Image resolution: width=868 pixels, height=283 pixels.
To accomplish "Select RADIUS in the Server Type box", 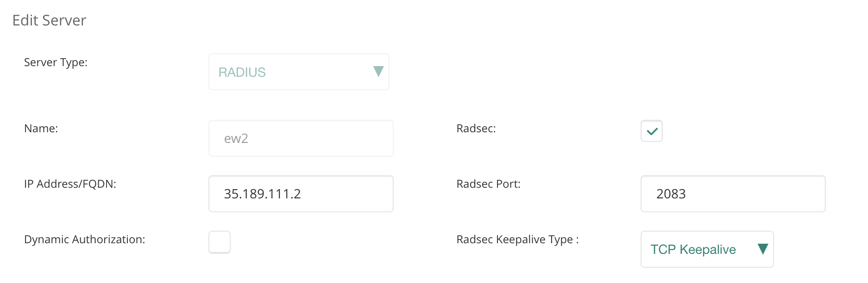I will (299, 72).
